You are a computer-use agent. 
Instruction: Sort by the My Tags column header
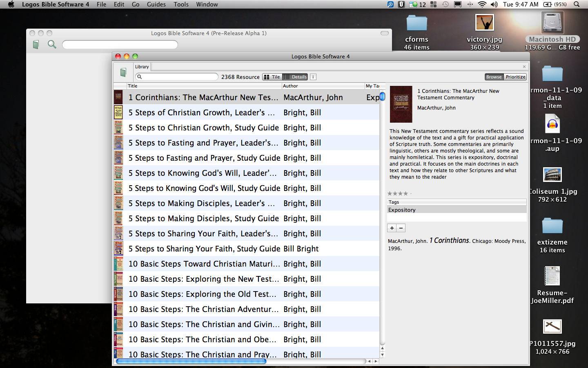(x=372, y=86)
